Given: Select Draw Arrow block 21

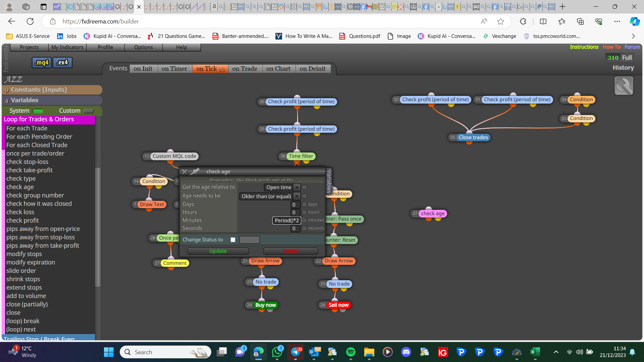Looking at the screenshot, I should pos(265,261).
